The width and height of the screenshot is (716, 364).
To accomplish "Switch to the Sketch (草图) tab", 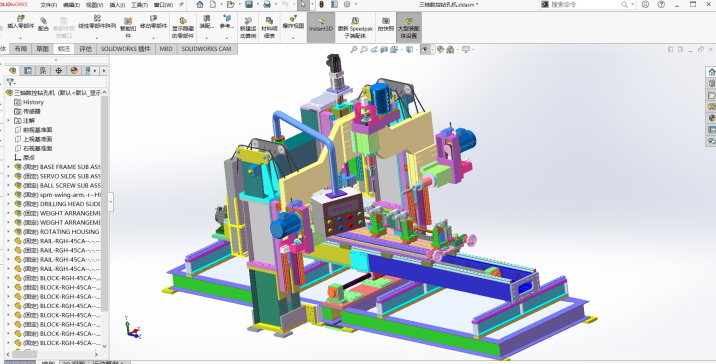I will (x=42, y=49).
